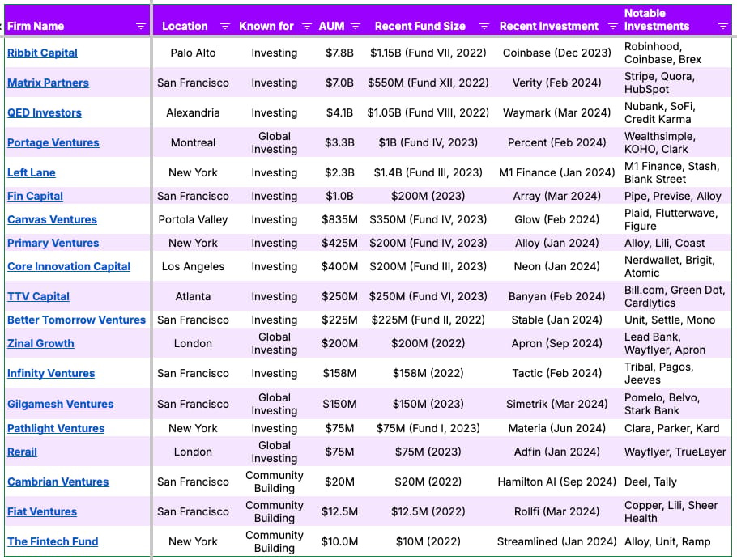Click the Hamilton AI (Sep 2024) cell
The image size is (737, 560).
557,482
